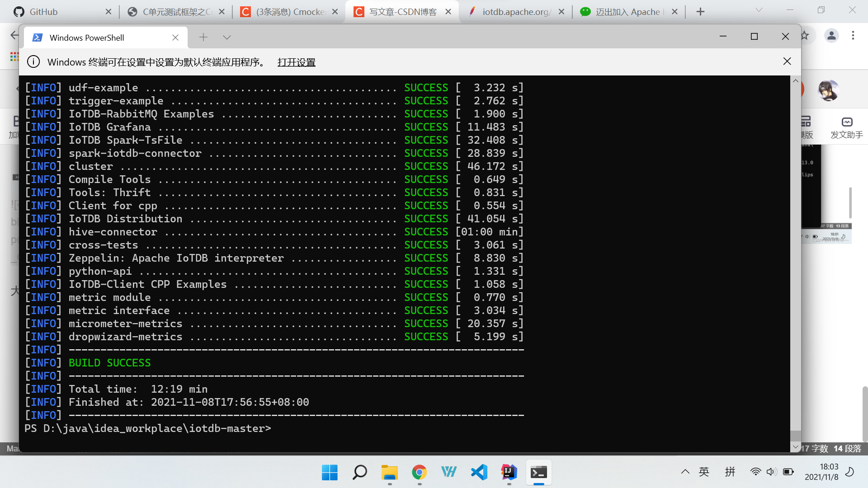Launch the red CSDN app from the taskbar

509,473
